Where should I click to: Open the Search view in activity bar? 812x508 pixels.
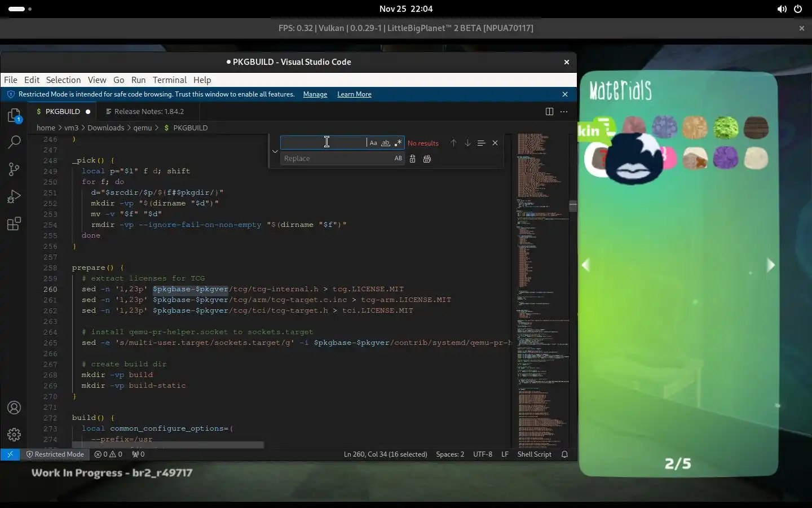[x=14, y=142]
